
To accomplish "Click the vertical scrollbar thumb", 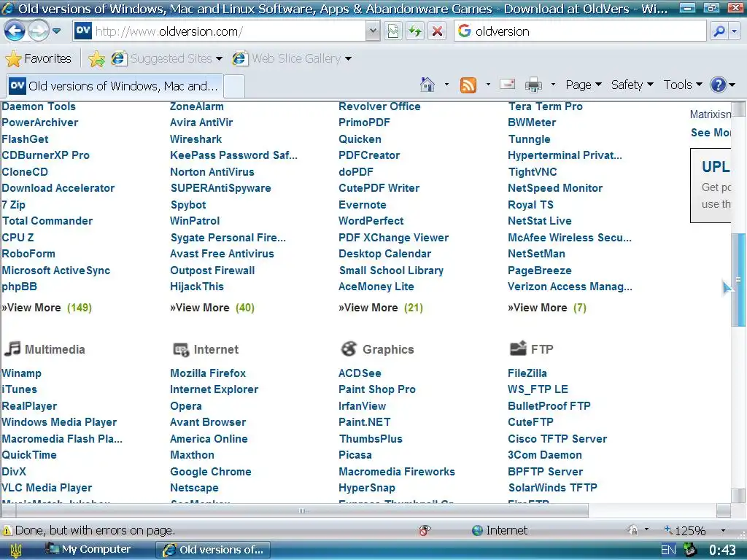I will coord(738,279).
